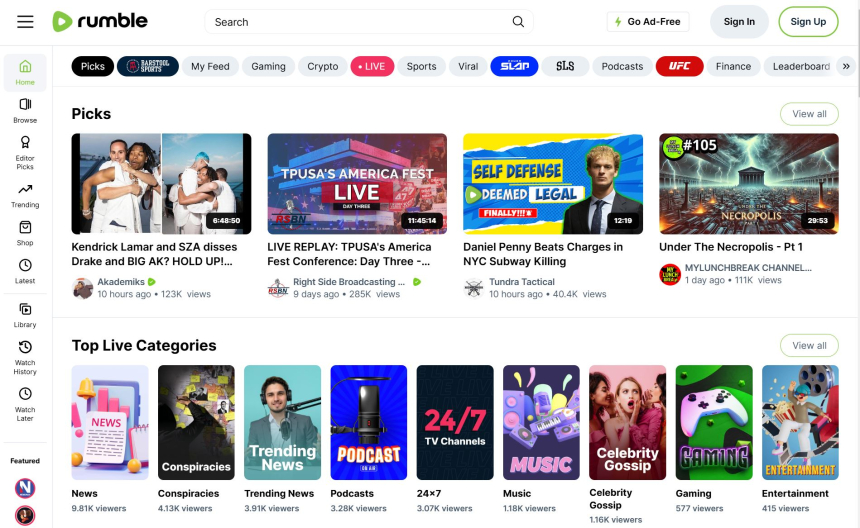Select the Viral tab

click(468, 66)
